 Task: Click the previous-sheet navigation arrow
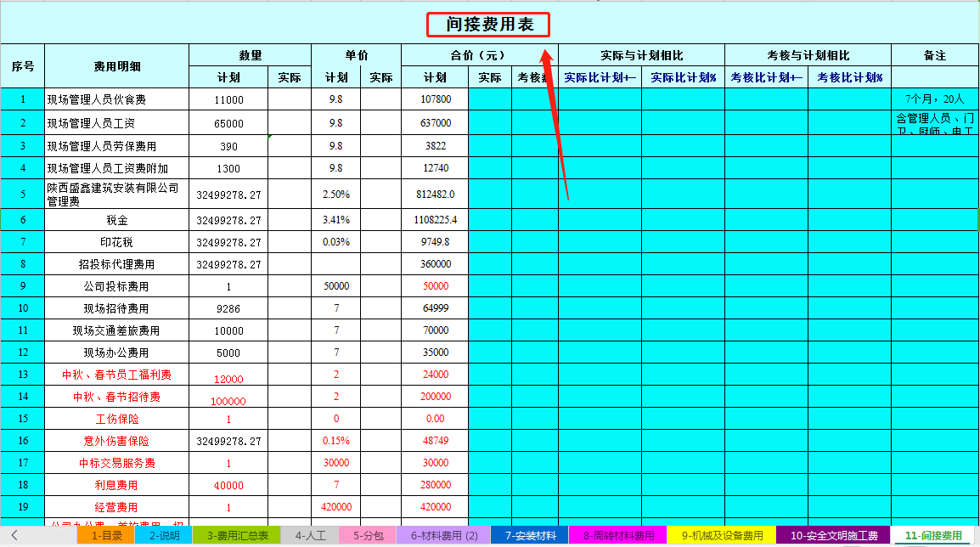(x=13, y=537)
